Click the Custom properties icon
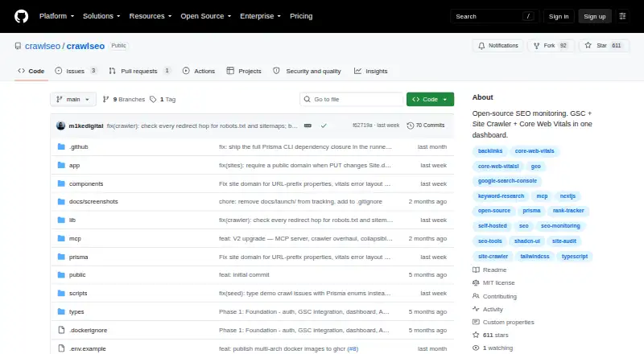This screenshot has width=644, height=354. pyautogui.click(x=476, y=322)
